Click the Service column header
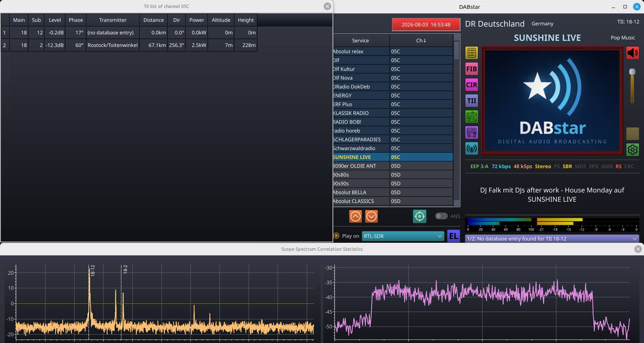The image size is (644, 343). point(360,41)
